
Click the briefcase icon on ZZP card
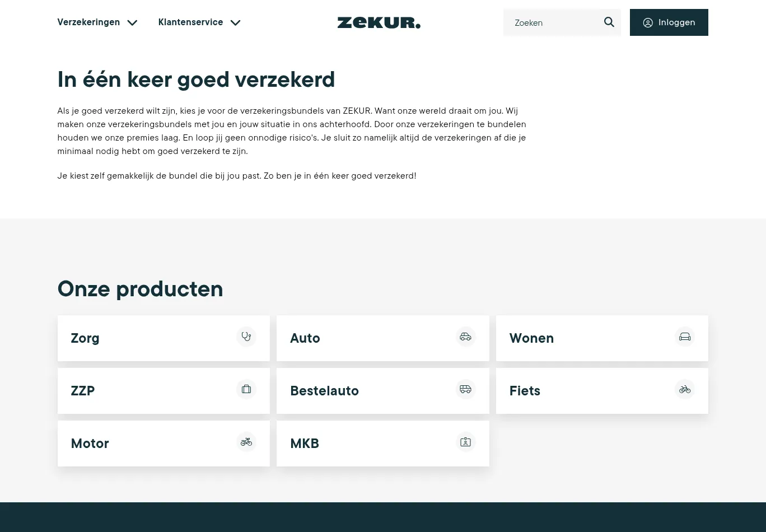pos(246,389)
